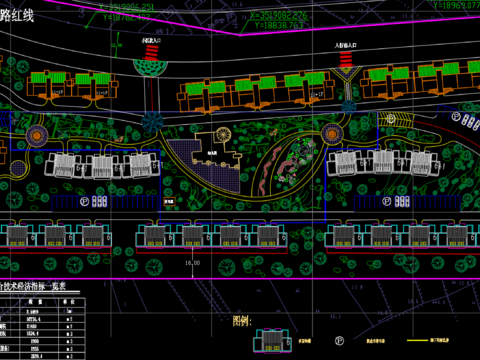480x360 pixels.
Task: Select the green semicircular entrance plaza
Action: tap(150, 68)
